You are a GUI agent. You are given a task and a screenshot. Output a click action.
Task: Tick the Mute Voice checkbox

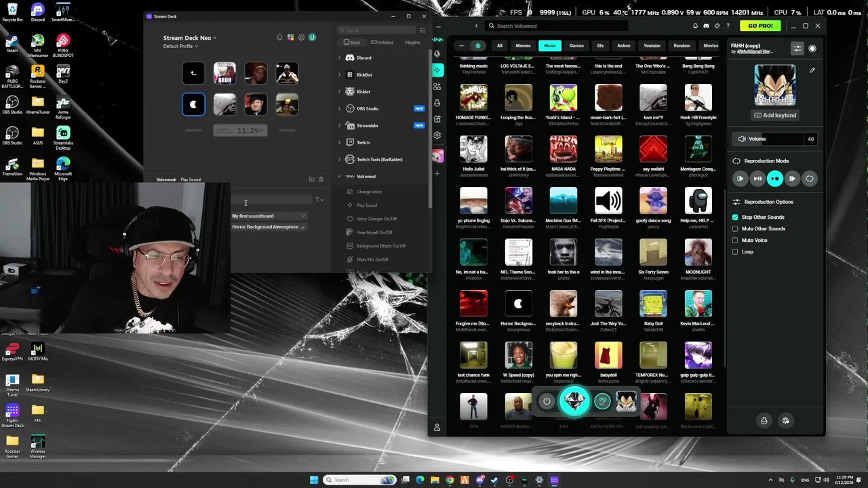(735, 240)
